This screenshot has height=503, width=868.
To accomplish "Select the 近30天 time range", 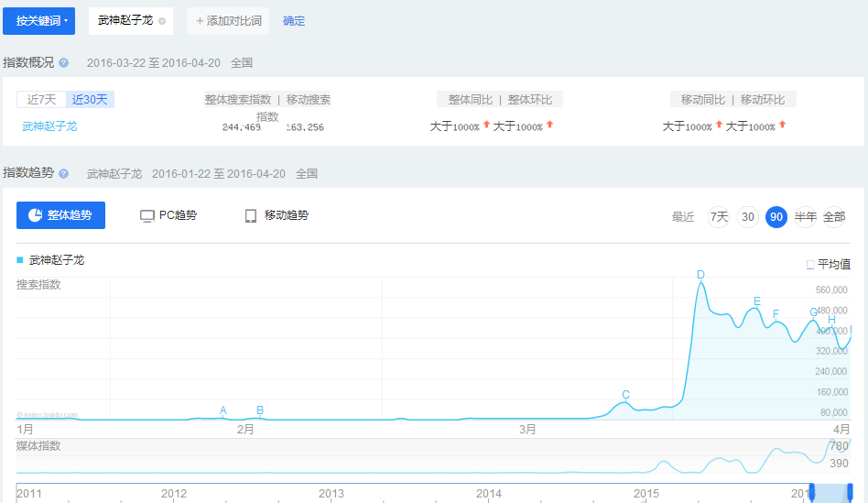I will coord(90,100).
